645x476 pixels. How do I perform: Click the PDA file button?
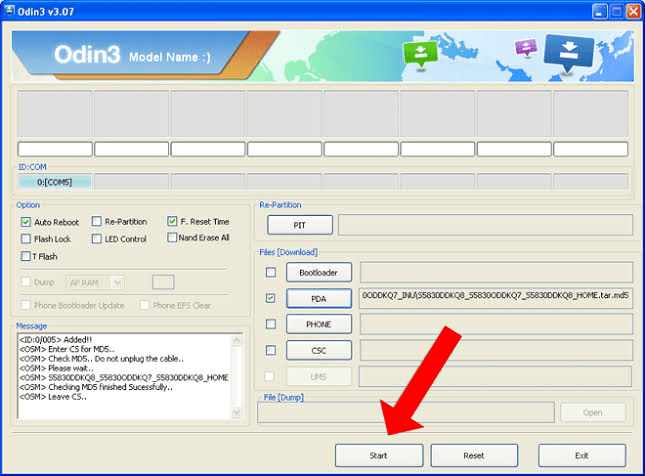tap(317, 298)
